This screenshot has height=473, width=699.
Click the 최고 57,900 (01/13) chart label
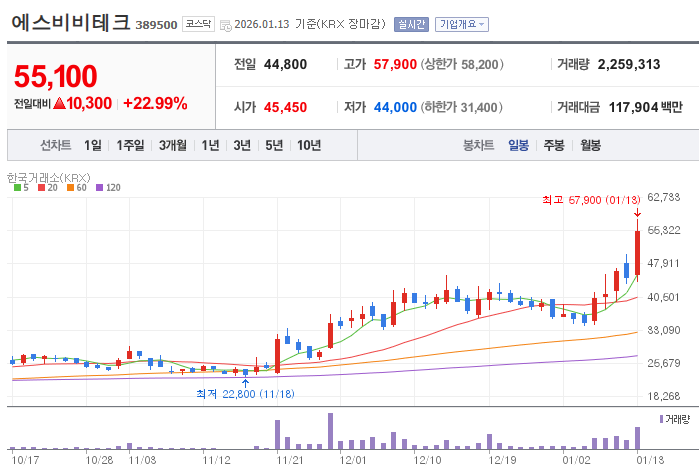coord(591,200)
